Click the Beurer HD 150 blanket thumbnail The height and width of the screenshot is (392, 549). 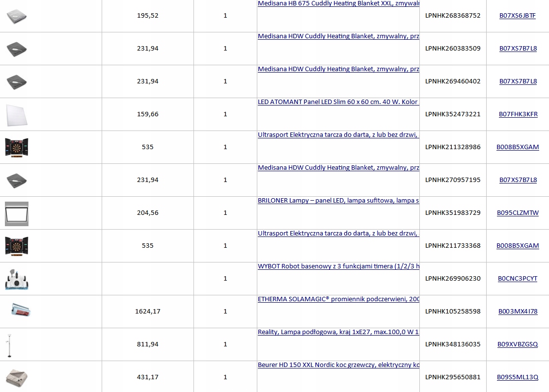point(17,377)
